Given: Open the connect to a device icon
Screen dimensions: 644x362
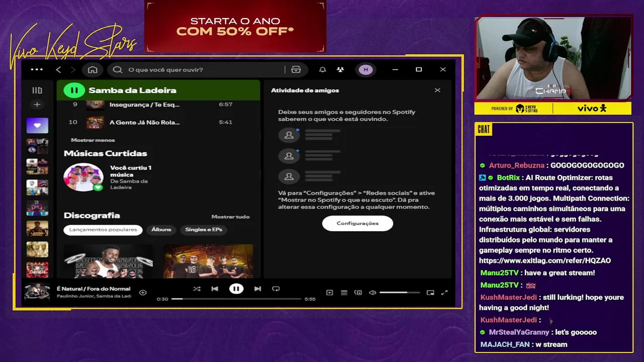Looking at the screenshot, I should pyautogui.click(x=358, y=293).
